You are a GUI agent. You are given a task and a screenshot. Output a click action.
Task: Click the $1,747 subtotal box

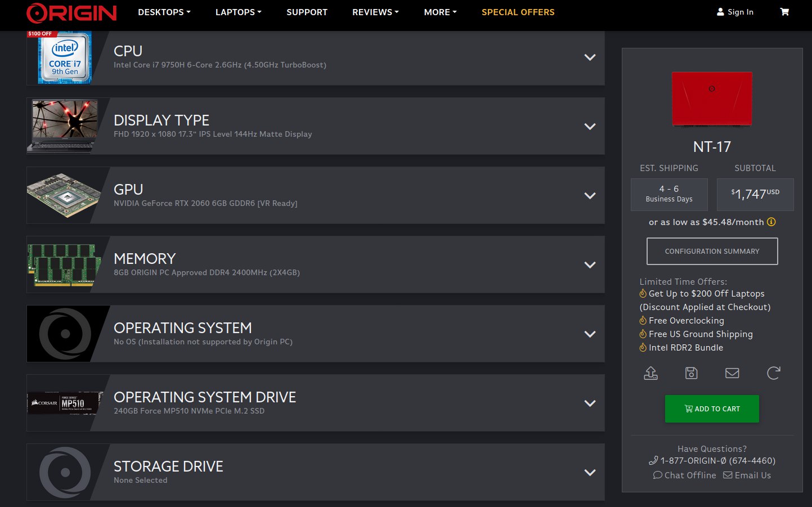[755, 195]
